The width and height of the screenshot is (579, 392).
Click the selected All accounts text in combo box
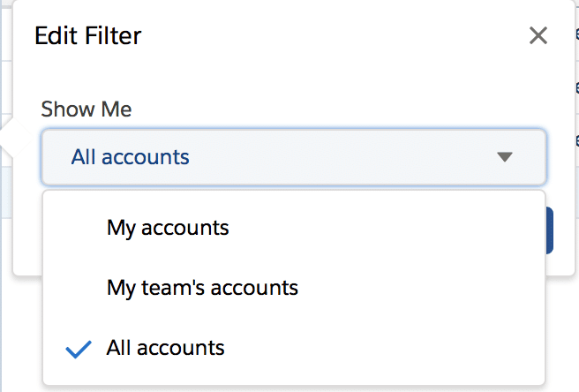[x=131, y=157]
